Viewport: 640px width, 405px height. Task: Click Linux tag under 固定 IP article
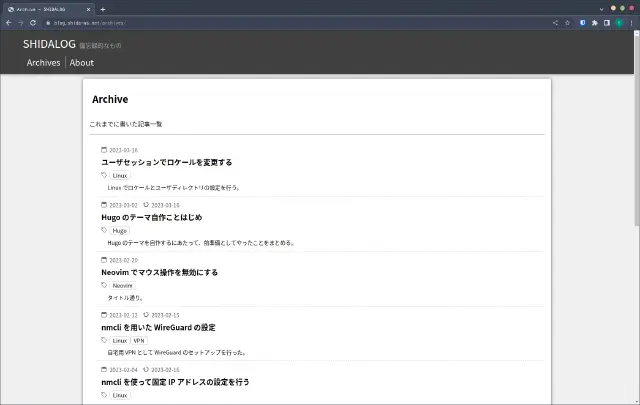pos(120,395)
